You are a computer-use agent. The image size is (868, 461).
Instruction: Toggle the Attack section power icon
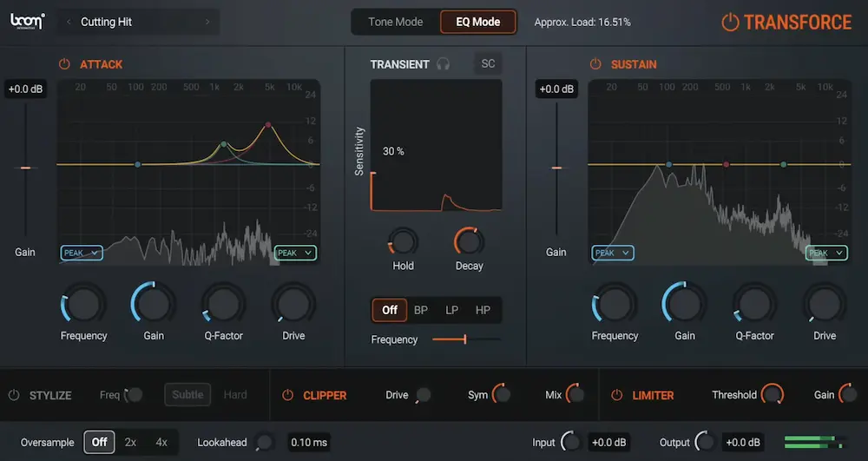pos(64,64)
